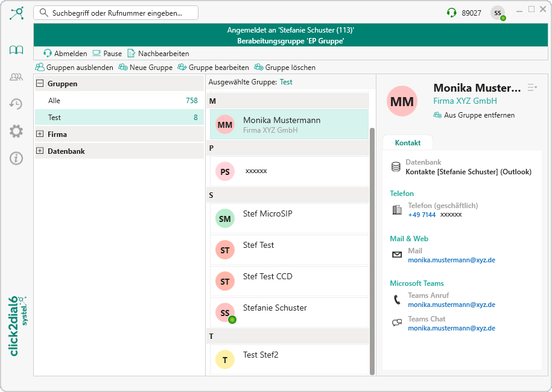
Task: Click Aus Gruppe entfernen
Action: point(474,115)
